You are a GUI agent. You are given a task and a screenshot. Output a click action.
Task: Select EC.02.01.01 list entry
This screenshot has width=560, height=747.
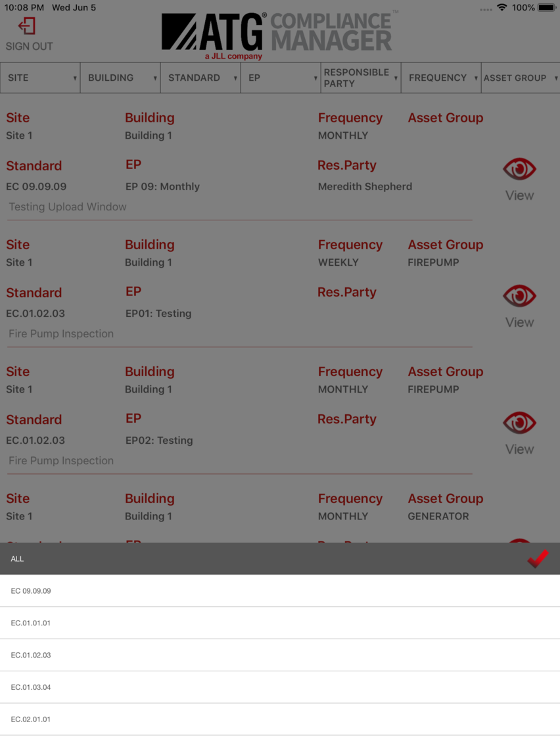[x=280, y=719]
